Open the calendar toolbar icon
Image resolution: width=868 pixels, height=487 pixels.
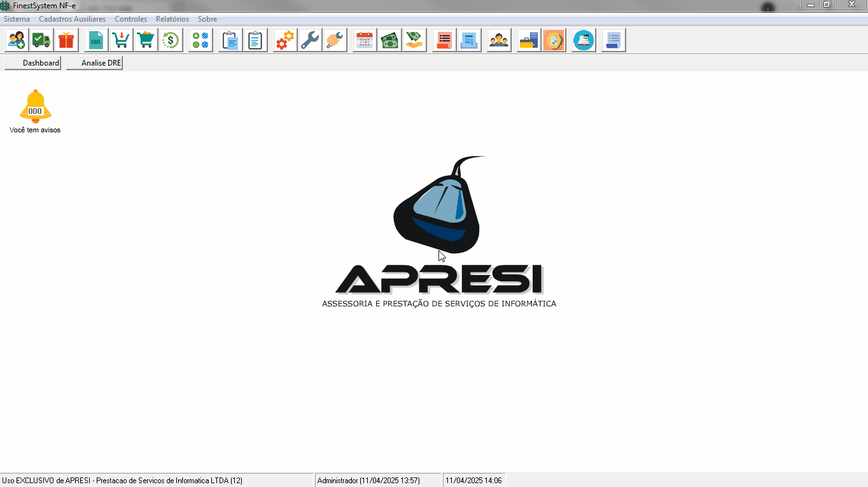(364, 41)
